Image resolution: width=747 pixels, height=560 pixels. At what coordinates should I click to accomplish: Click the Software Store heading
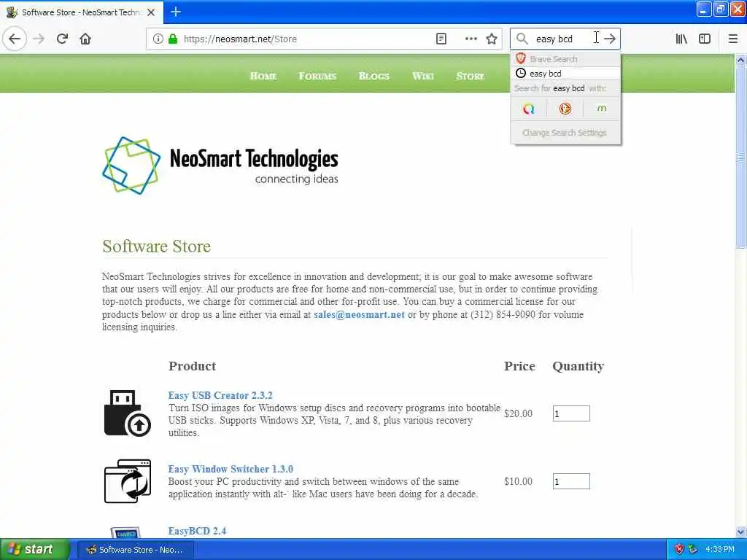coord(156,246)
